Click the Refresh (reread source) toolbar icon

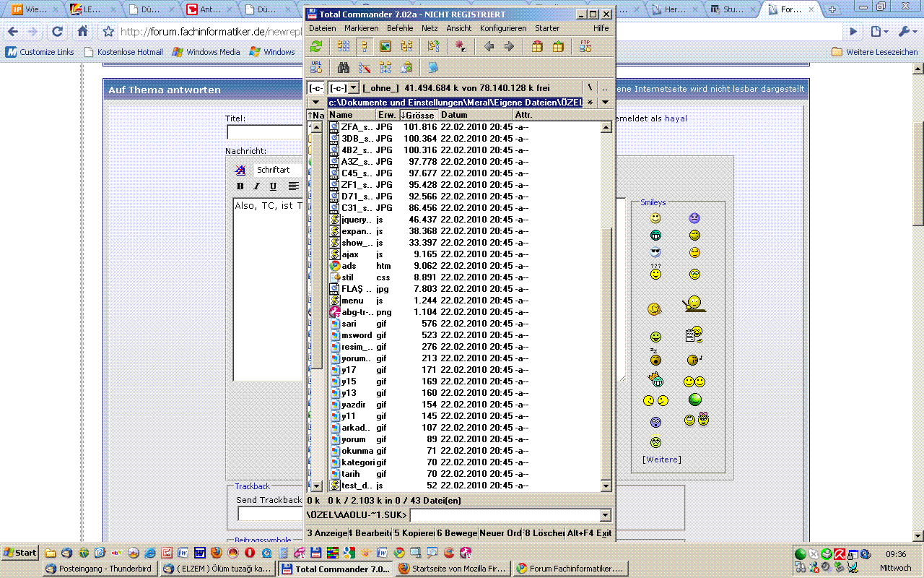[316, 46]
